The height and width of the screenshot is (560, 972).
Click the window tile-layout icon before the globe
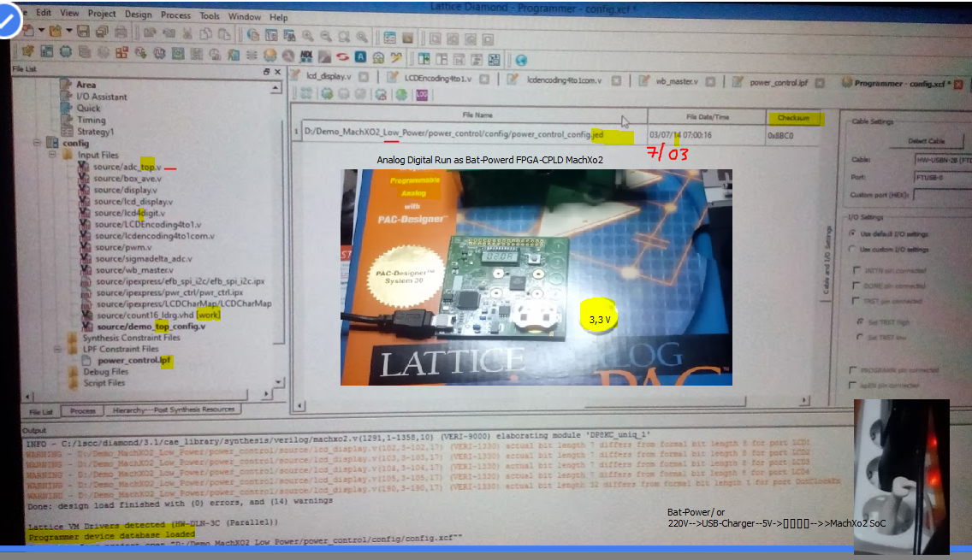pyautogui.click(x=494, y=60)
